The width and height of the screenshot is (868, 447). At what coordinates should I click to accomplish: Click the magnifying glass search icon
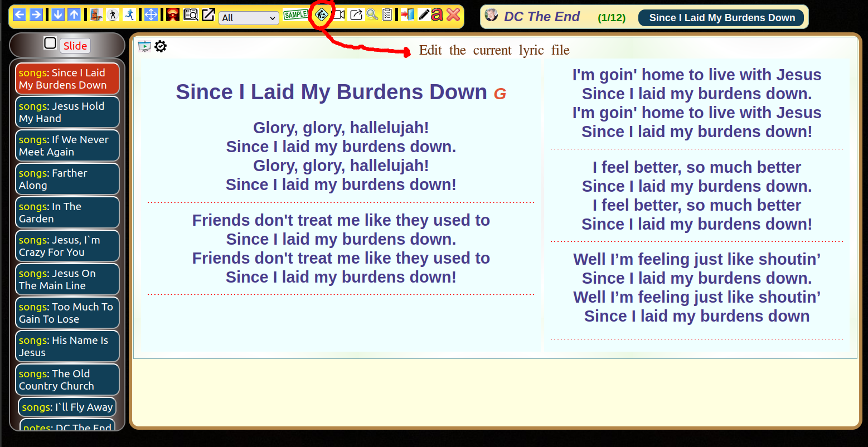372,15
